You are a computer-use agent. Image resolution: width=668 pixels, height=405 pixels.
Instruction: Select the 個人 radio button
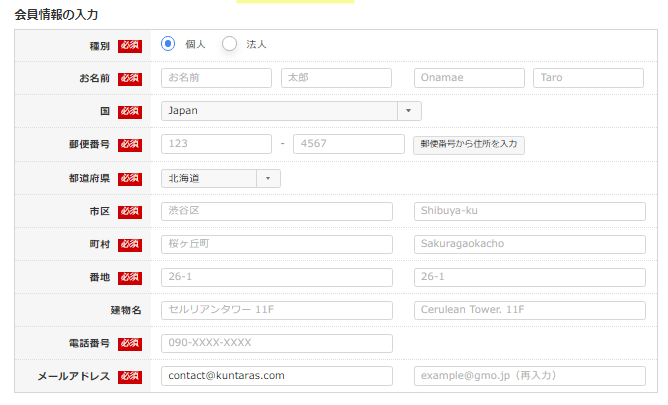pos(168,44)
